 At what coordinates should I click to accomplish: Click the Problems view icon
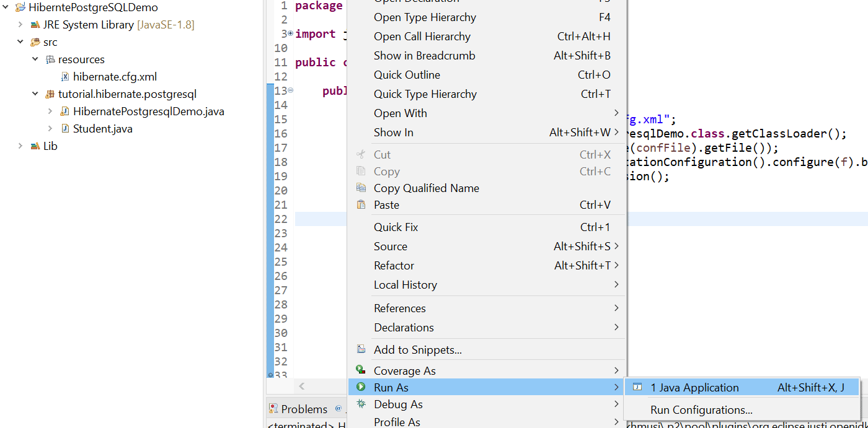pos(273,409)
